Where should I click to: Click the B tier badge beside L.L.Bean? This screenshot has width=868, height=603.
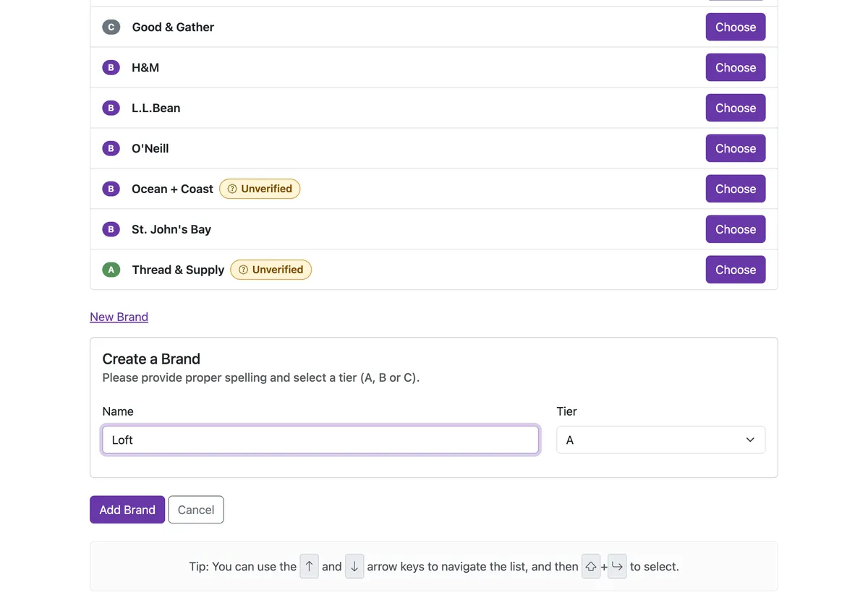click(111, 108)
